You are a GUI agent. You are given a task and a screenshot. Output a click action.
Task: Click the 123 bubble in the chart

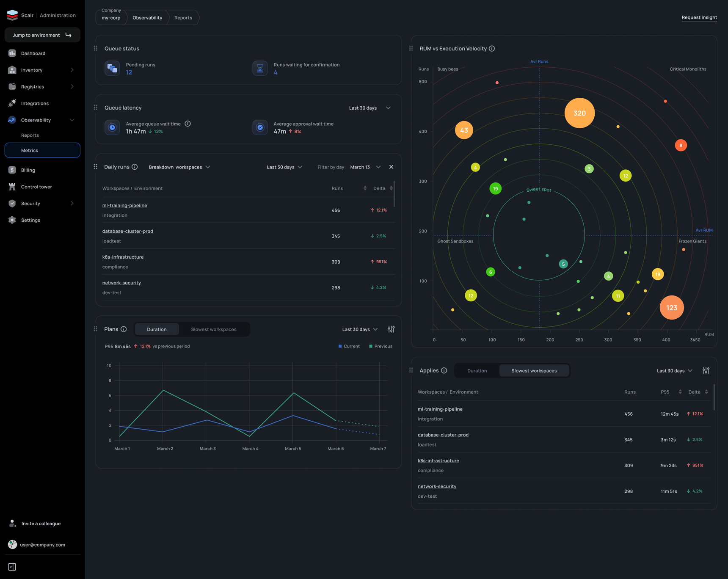coord(672,308)
